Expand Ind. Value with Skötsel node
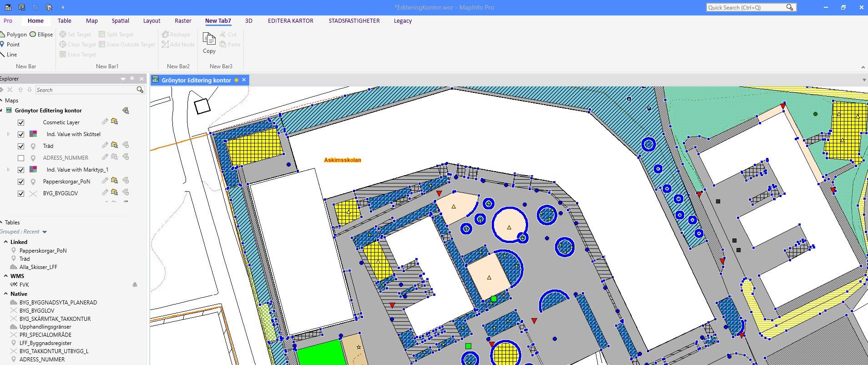Image resolution: width=868 pixels, height=365 pixels. tap(8, 134)
